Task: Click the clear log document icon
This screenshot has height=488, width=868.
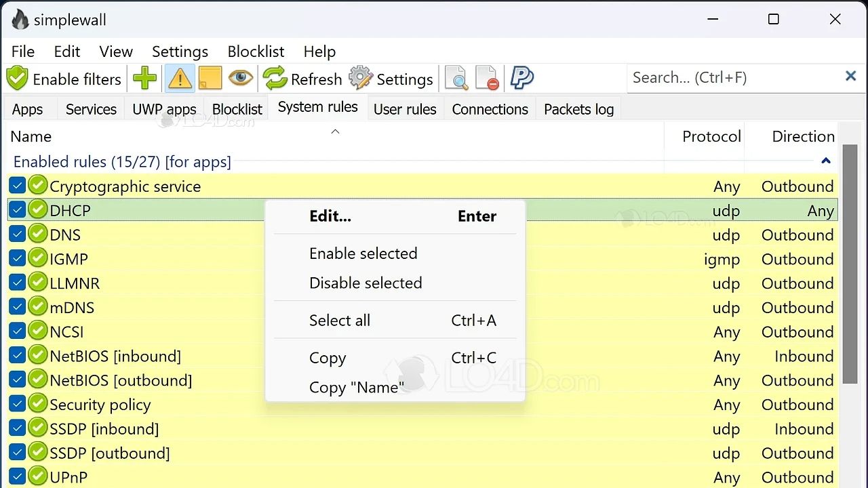Action: [487, 79]
